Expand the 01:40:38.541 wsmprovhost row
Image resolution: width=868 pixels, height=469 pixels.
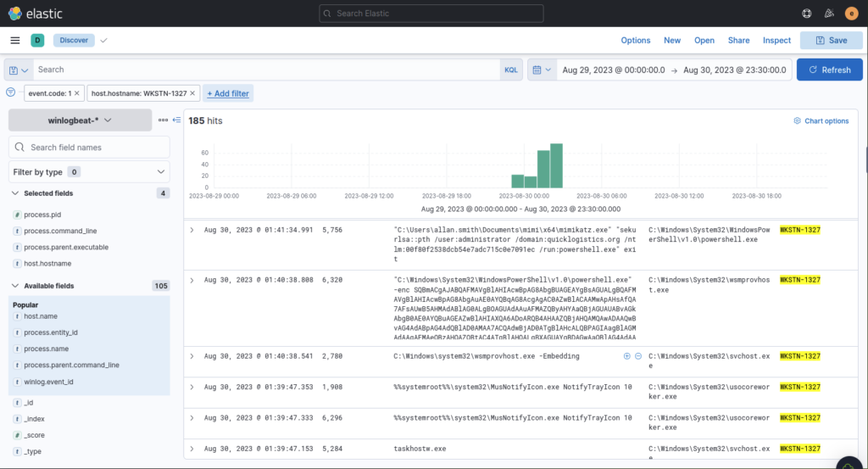(x=192, y=356)
